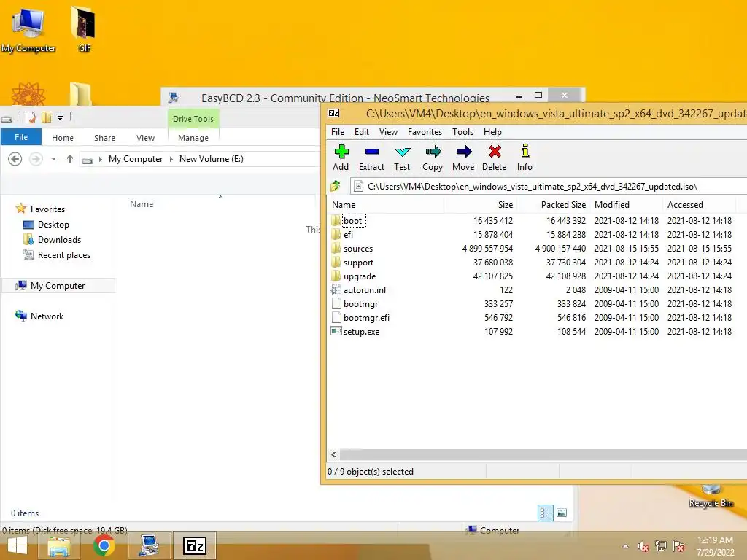Select the autorun.inf file
The image size is (747, 560).
(365, 290)
